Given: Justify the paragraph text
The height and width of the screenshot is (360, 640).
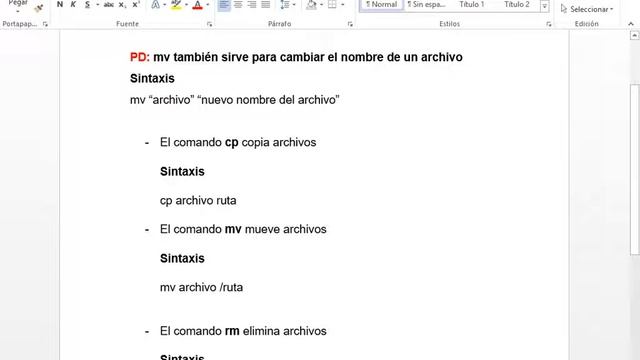Looking at the screenshot, I should (266, 5).
